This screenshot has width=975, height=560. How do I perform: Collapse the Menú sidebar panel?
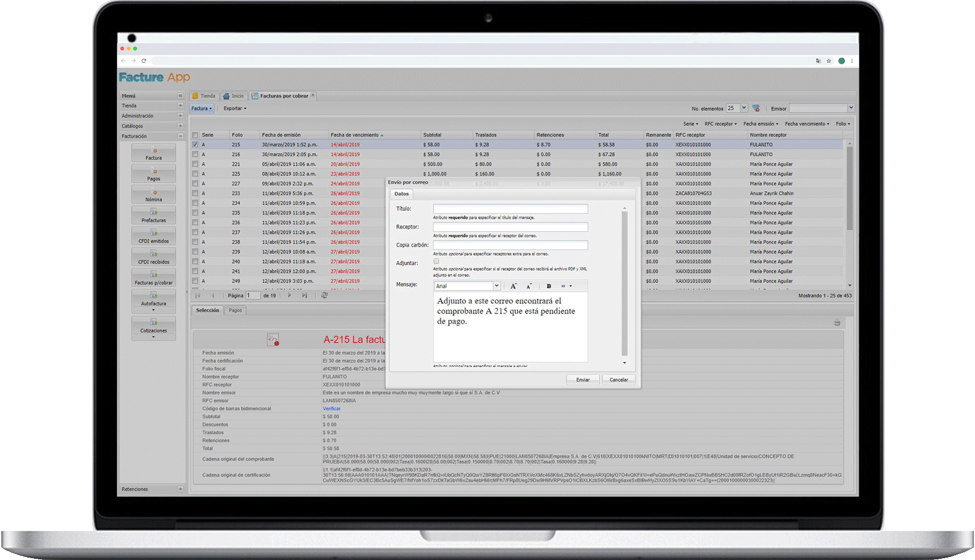(181, 96)
